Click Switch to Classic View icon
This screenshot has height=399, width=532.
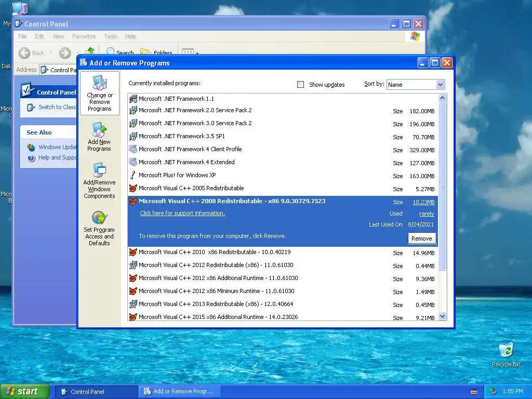[31, 107]
